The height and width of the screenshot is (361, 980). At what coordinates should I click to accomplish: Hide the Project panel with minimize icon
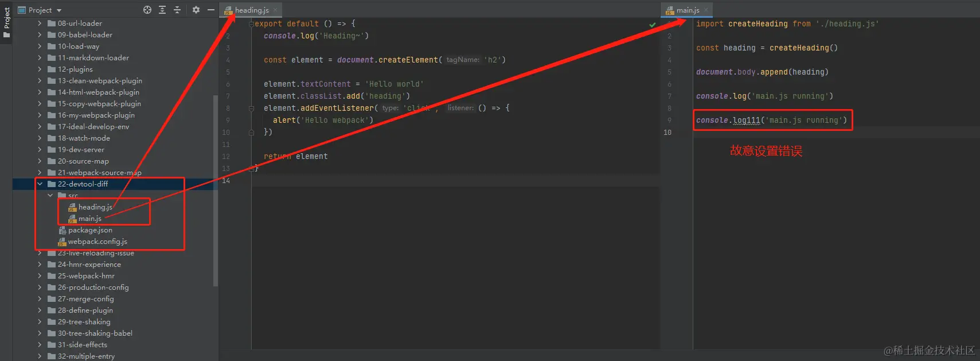(211, 10)
